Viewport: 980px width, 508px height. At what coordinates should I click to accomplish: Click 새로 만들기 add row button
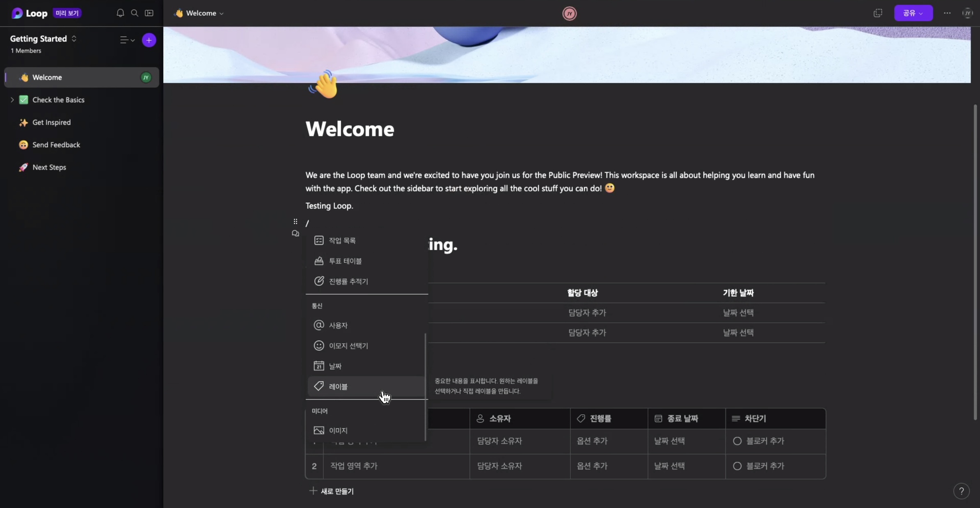point(332,491)
